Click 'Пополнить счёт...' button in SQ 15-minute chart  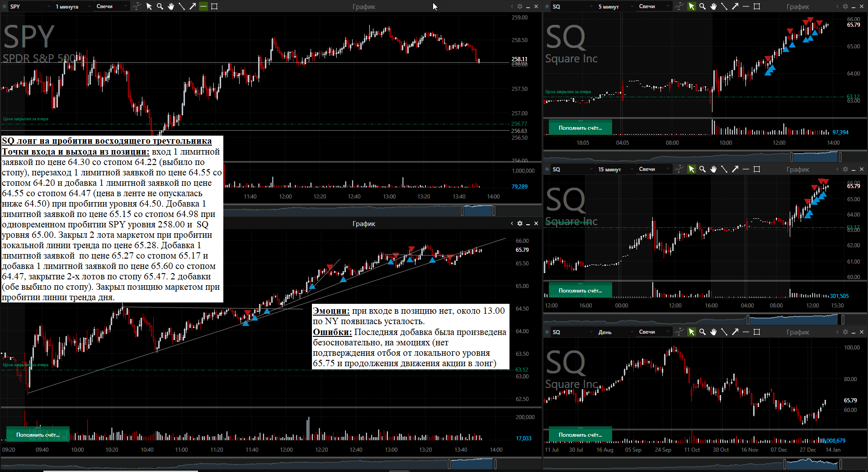click(580, 290)
